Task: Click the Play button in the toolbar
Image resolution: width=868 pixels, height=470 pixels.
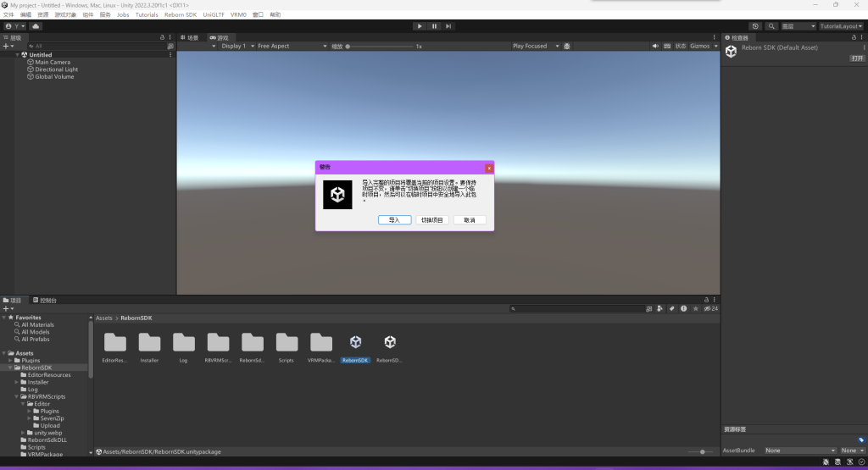Action: pos(420,26)
